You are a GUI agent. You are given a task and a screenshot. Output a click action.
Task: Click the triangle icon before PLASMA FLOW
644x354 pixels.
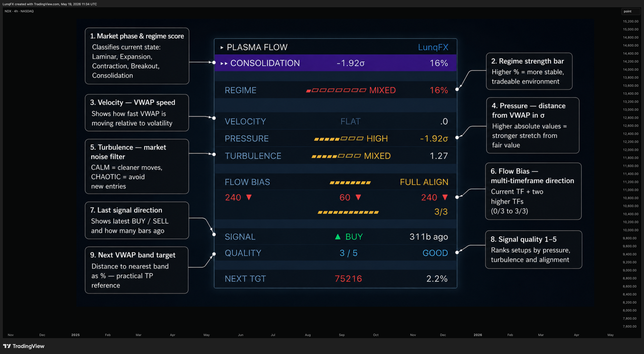[222, 48]
